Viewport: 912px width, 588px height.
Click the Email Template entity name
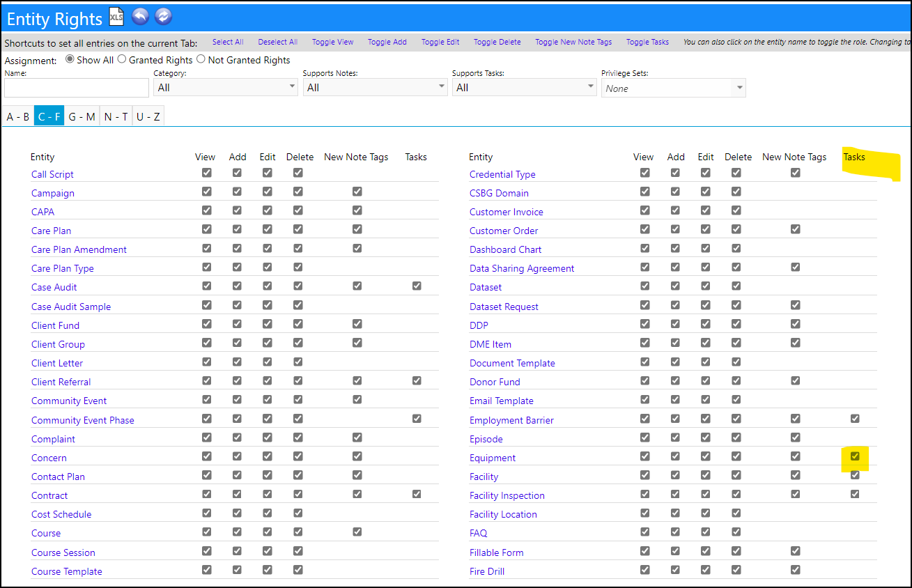click(501, 401)
